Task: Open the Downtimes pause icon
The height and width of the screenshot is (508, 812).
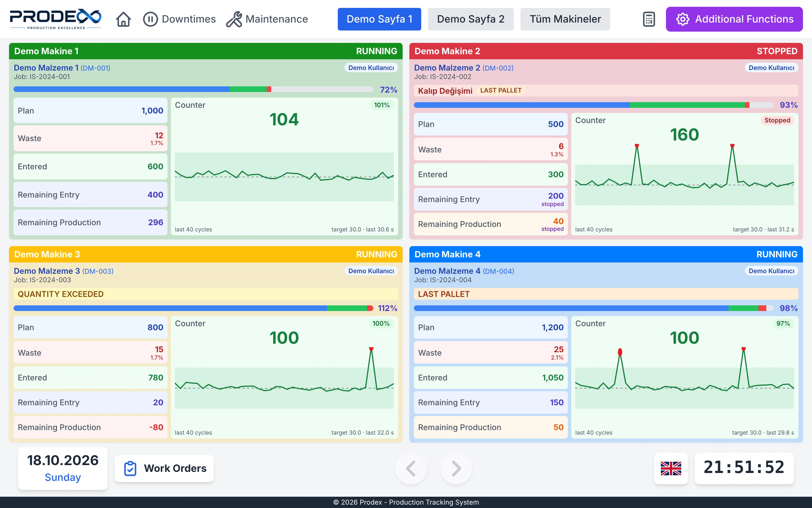Action: [150, 19]
